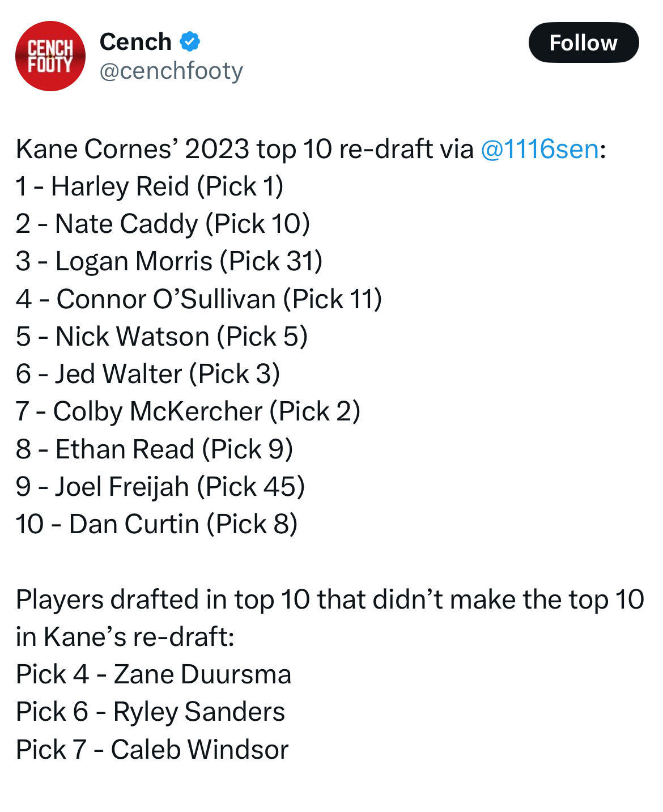The height and width of the screenshot is (812, 663).
Task: Open the @1116sen mention link
Action: (539, 149)
